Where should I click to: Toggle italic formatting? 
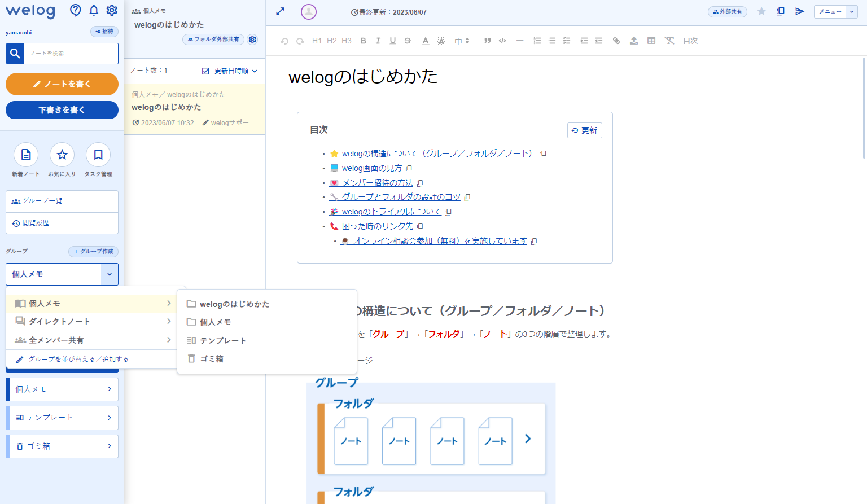tap(378, 41)
